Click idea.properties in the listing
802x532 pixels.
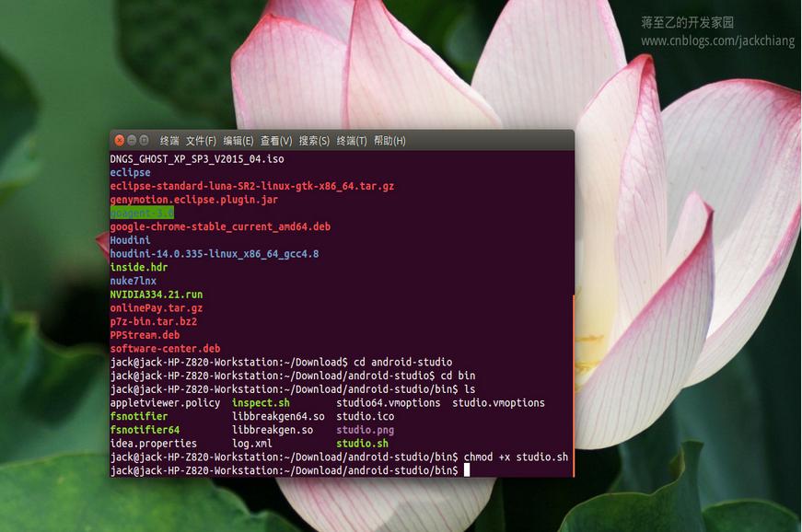(x=154, y=444)
